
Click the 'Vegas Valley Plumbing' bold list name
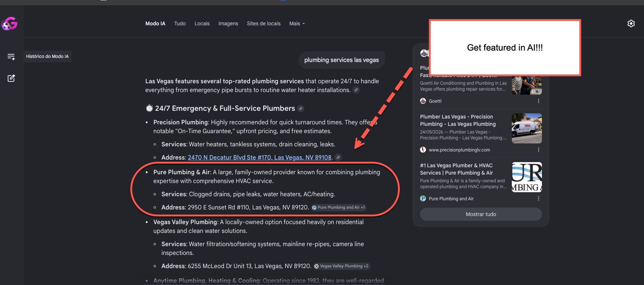click(185, 222)
